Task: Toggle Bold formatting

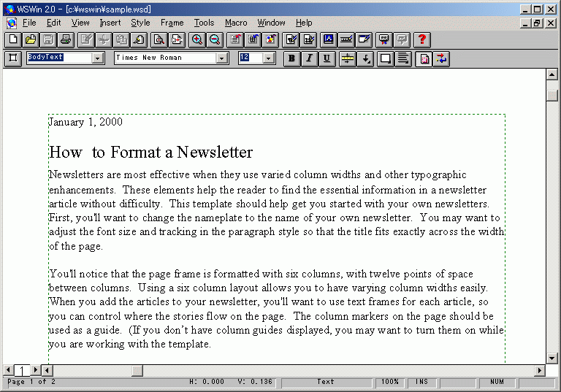Action: tap(291, 58)
